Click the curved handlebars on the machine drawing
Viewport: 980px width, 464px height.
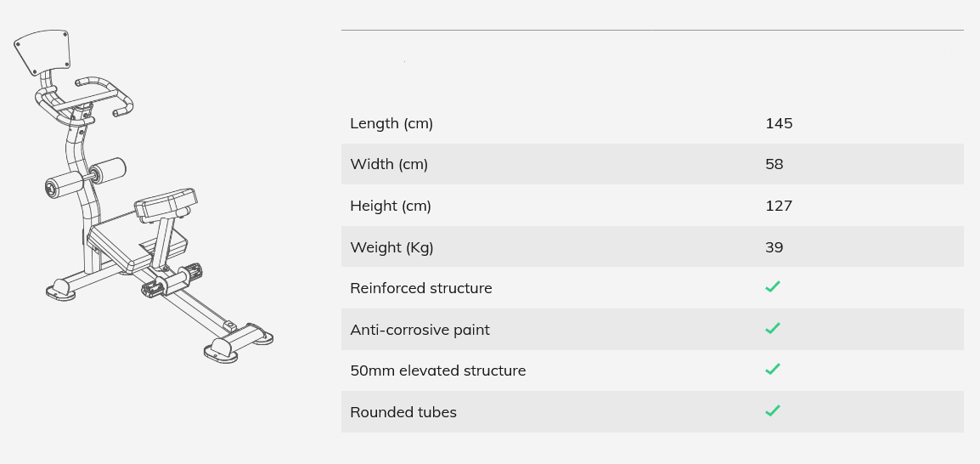point(85,98)
